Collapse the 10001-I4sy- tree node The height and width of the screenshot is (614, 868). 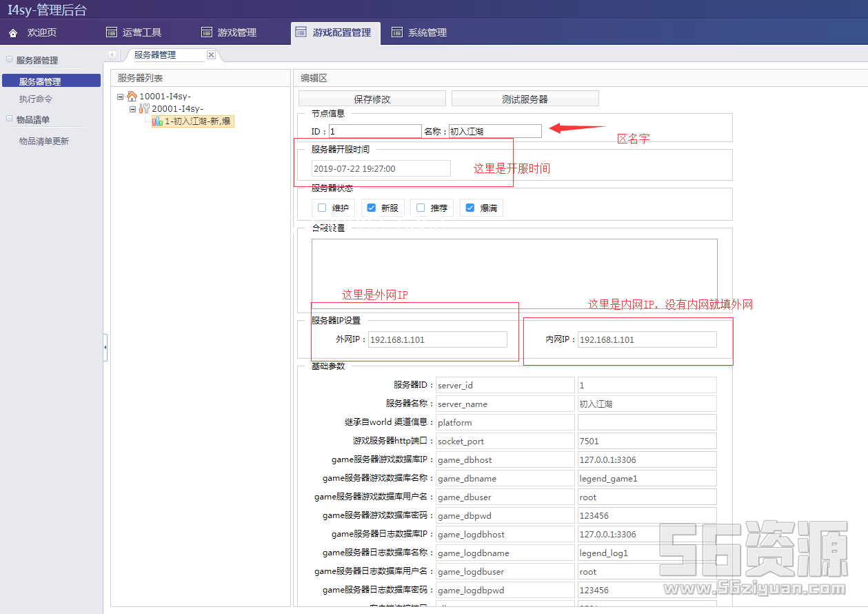(x=121, y=97)
